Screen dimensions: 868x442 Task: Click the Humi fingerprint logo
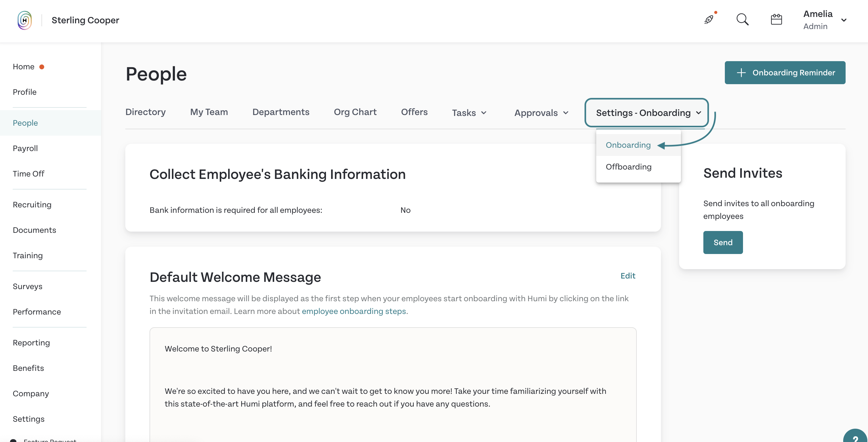click(x=25, y=20)
